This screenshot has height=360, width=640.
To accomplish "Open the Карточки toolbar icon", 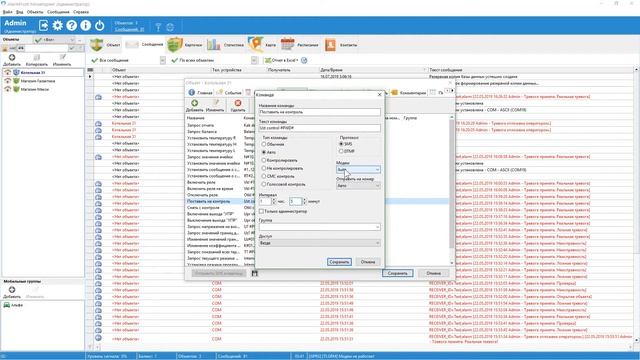I will coord(174,45).
